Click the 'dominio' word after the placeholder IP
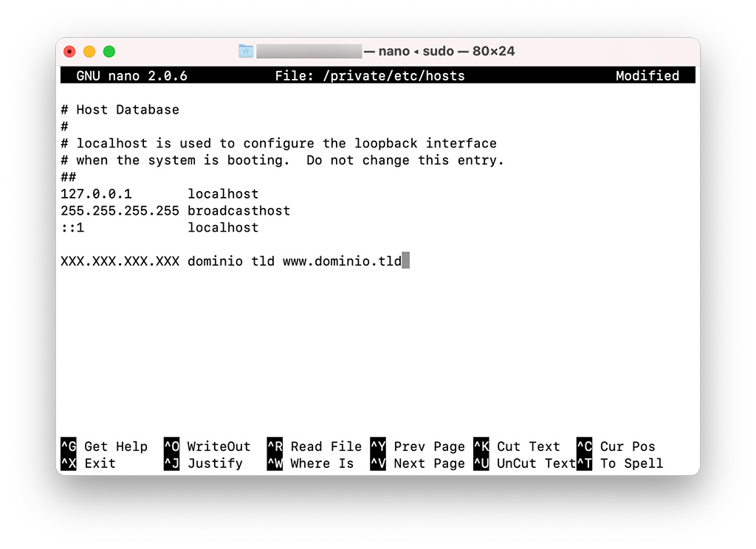 pos(216,261)
